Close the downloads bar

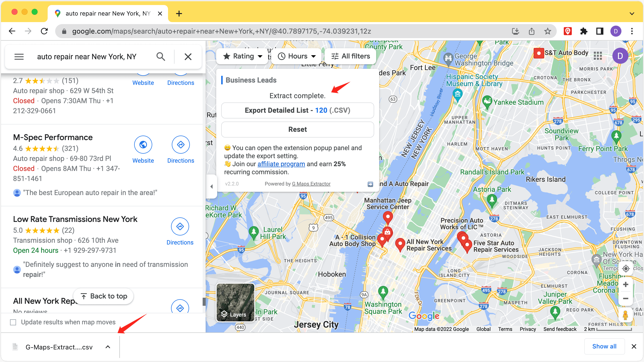[x=634, y=346]
